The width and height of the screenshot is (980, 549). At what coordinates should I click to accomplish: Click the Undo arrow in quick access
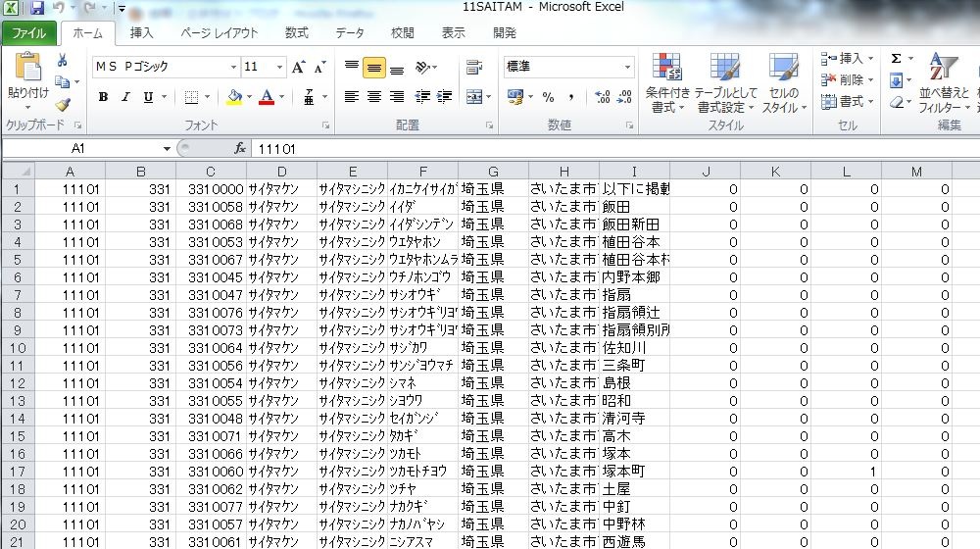[x=59, y=8]
